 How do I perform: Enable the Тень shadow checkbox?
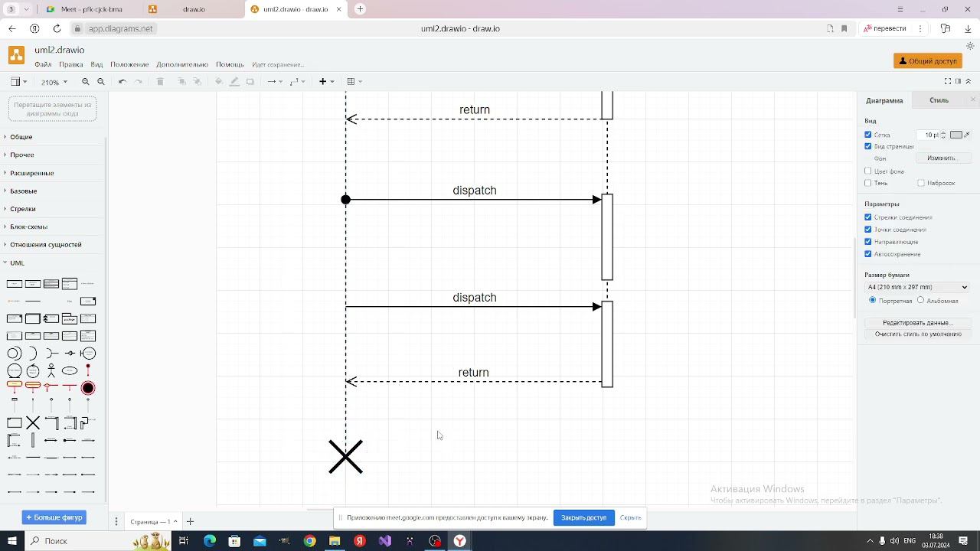(x=868, y=183)
